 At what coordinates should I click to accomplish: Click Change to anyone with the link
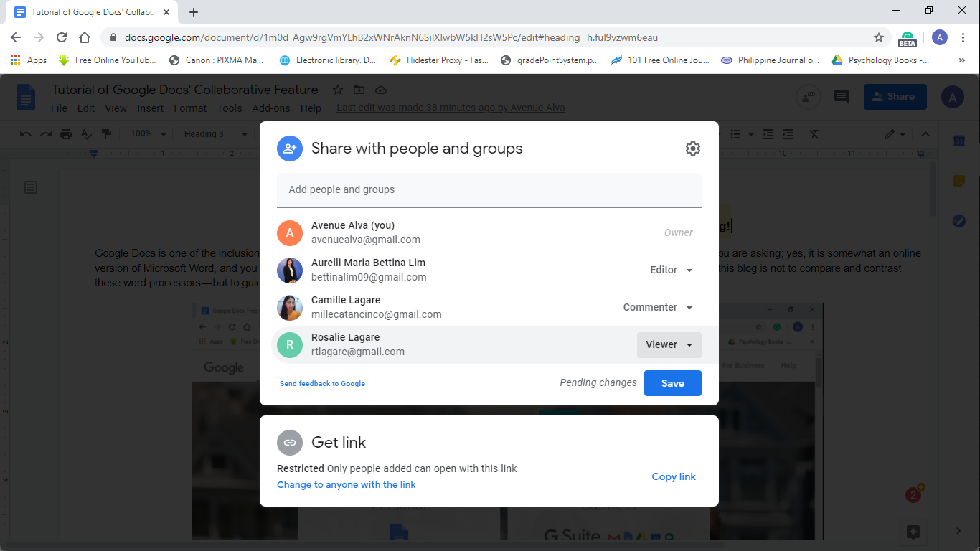347,484
